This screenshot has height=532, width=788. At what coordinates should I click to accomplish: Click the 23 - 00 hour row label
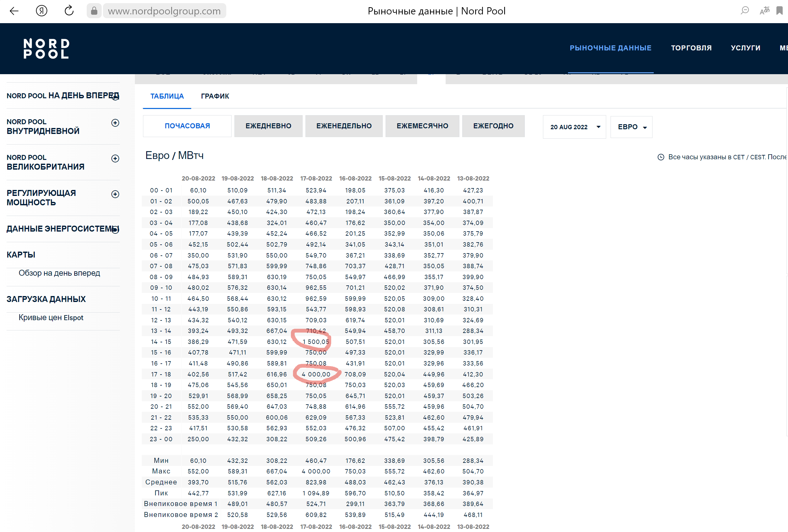click(161, 439)
